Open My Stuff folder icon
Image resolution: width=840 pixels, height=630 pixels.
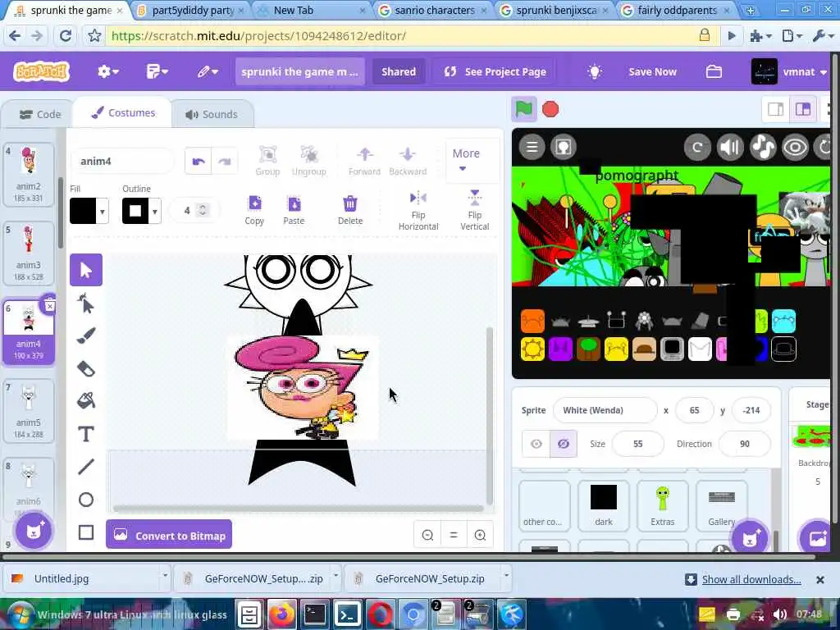[x=714, y=72]
